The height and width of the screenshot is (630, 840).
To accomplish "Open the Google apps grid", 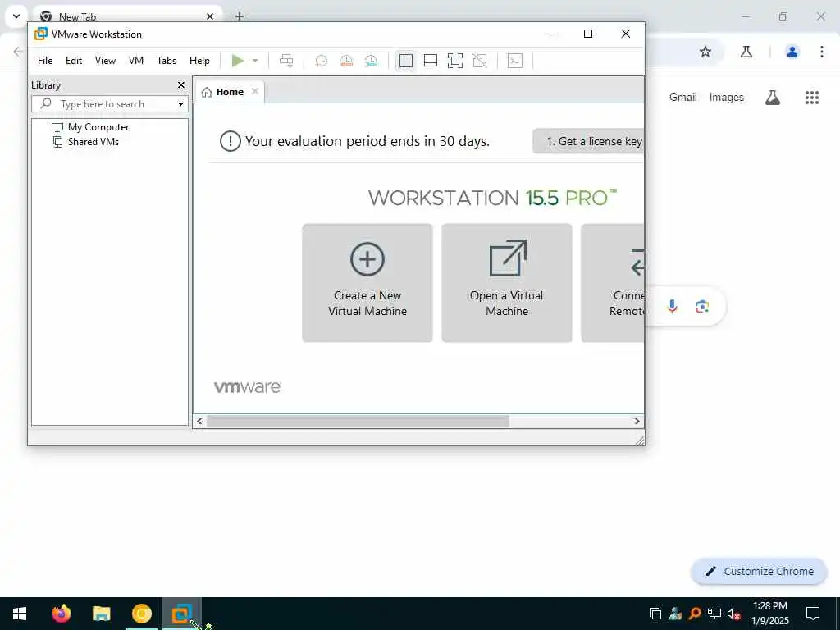I will [812, 98].
